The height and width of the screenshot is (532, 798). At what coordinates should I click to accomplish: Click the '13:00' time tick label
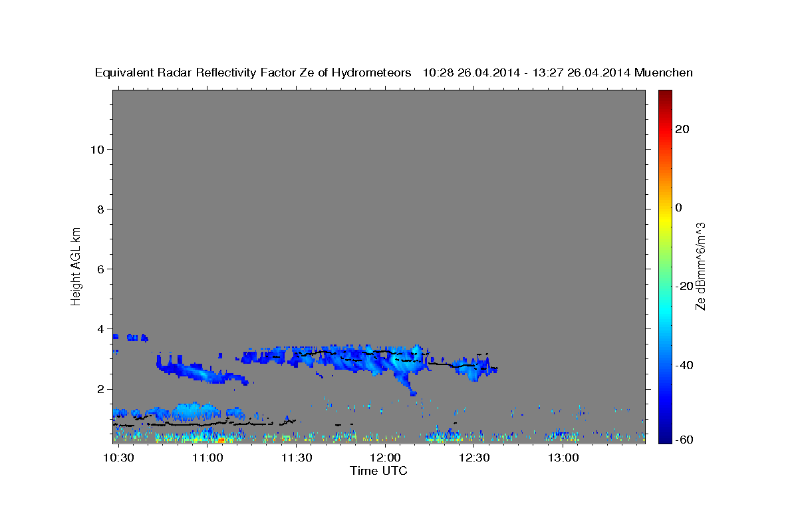pos(563,458)
